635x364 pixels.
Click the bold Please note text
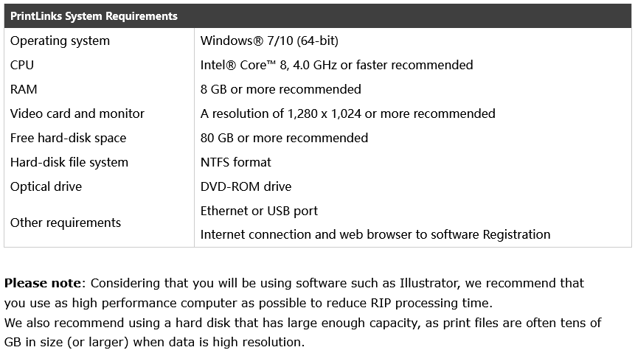tap(43, 283)
